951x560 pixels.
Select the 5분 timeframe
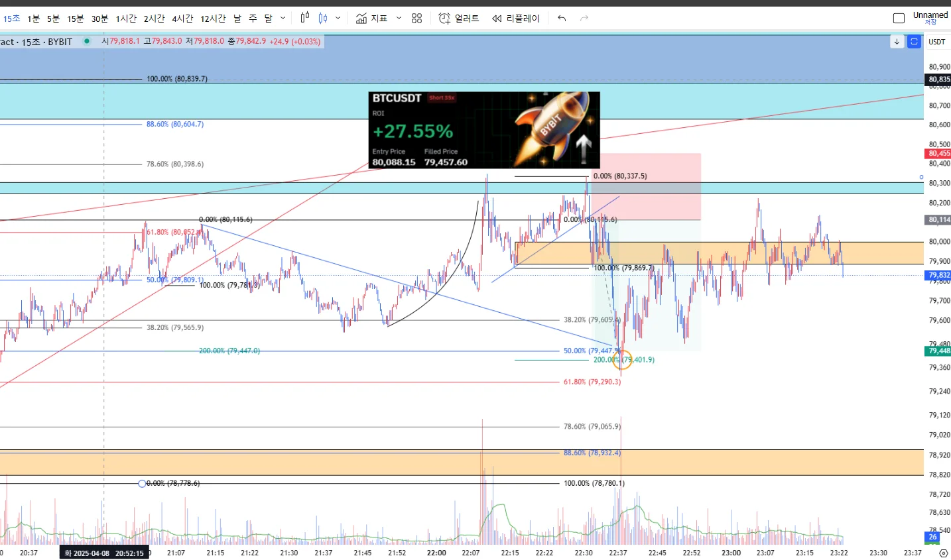(53, 19)
